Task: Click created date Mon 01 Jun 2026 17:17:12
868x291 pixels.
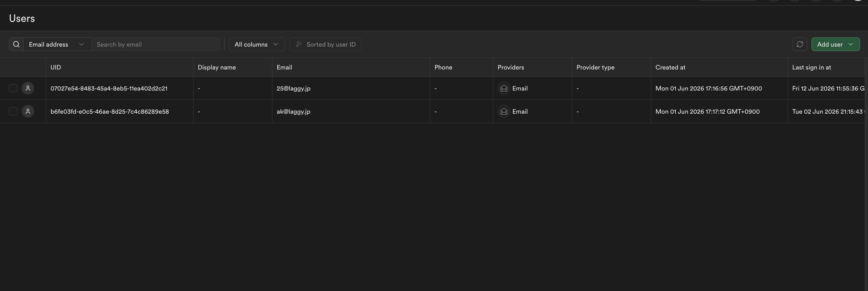Action: (x=708, y=112)
